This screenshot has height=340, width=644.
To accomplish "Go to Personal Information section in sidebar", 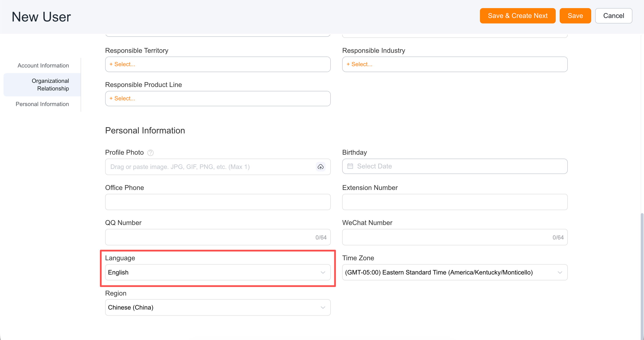I will pos(42,104).
